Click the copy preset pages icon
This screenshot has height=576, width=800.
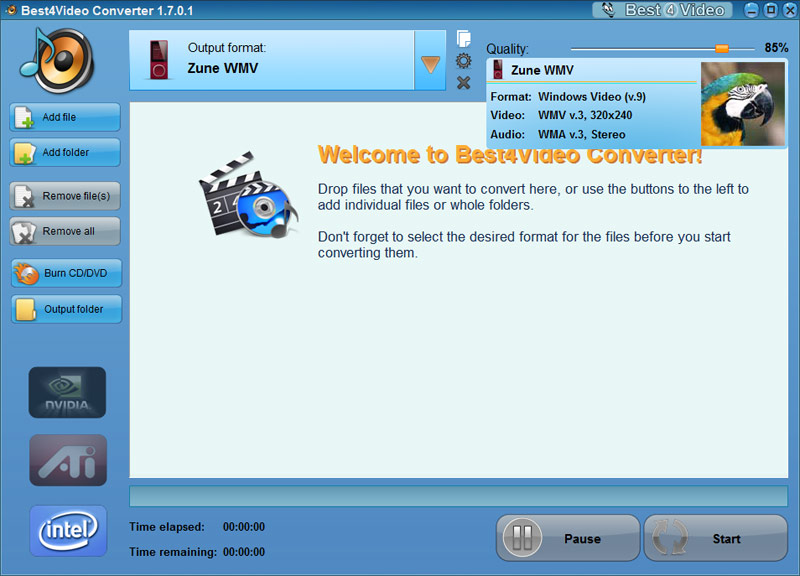click(x=464, y=39)
